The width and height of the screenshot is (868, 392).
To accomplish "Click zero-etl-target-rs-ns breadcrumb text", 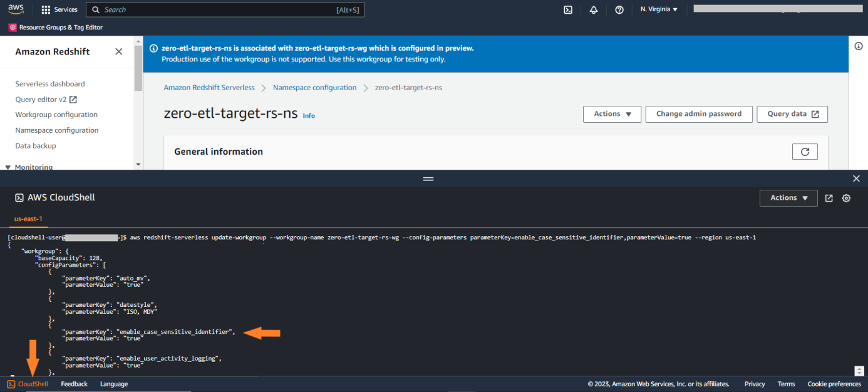I will (x=408, y=88).
